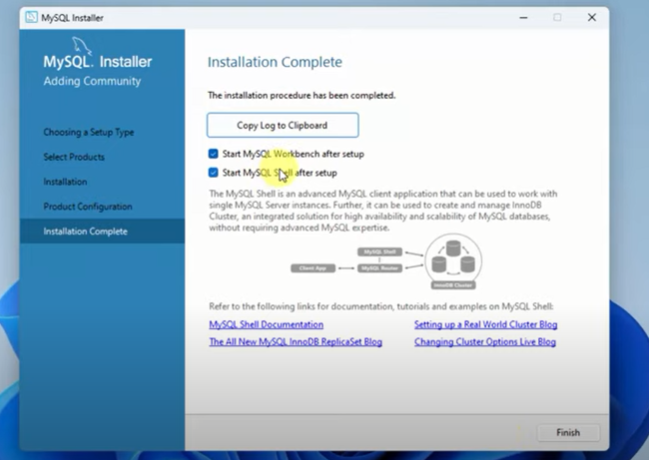Image resolution: width=649 pixels, height=460 pixels.
Task: Copy the installation log to clipboard
Action: (283, 125)
